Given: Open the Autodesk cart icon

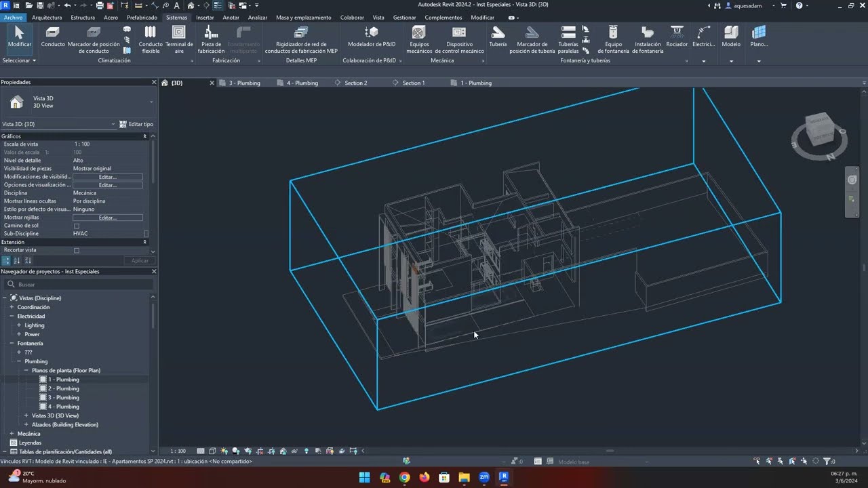Looking at the screenshot, I should click(783, 5).
